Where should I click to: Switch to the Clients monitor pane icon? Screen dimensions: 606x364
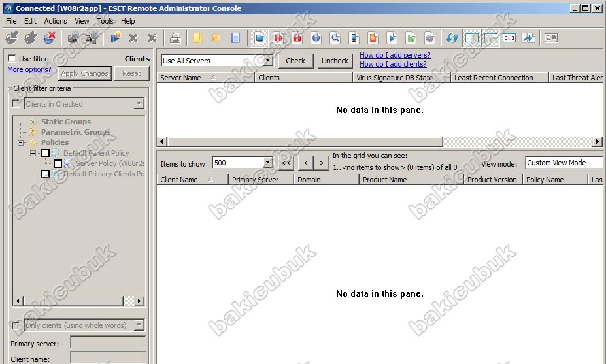tap(260, 38)
